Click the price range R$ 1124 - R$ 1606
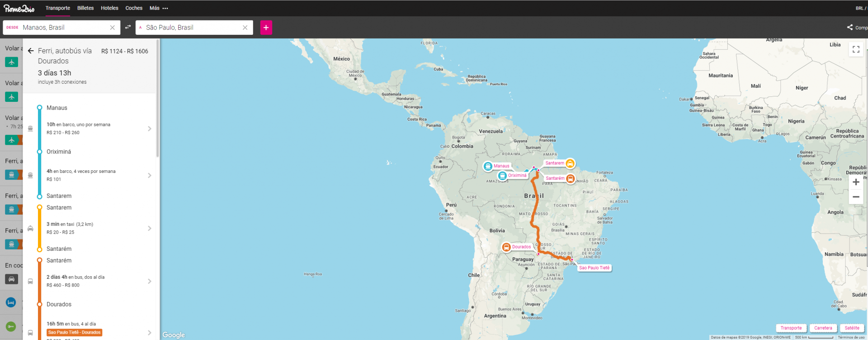 point(125,51)
